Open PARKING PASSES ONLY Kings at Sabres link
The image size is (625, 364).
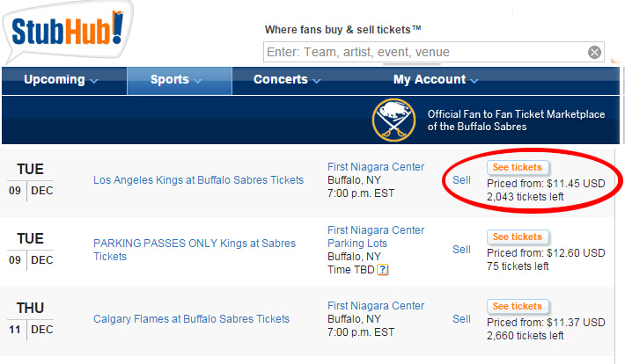(x=195, y=250)
